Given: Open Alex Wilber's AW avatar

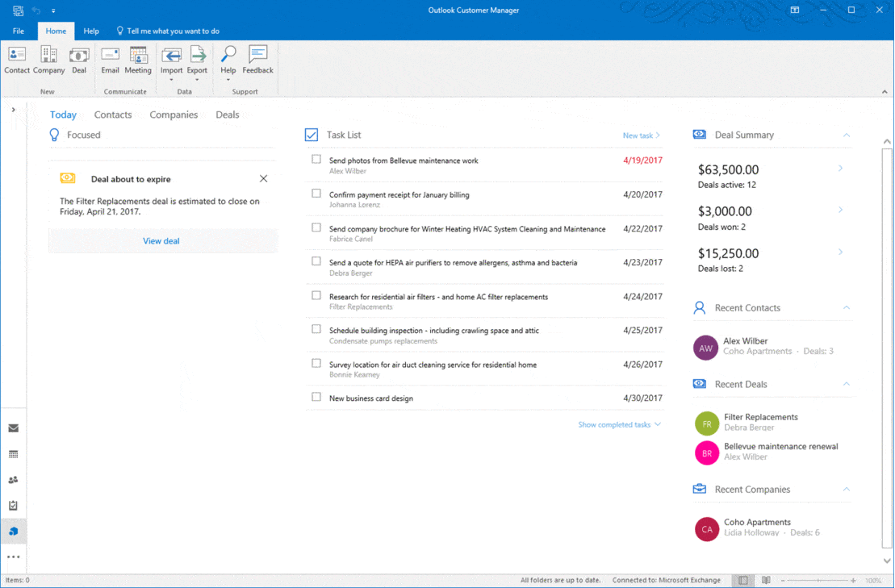Looking at the screenshot, I should click(705, 348).
